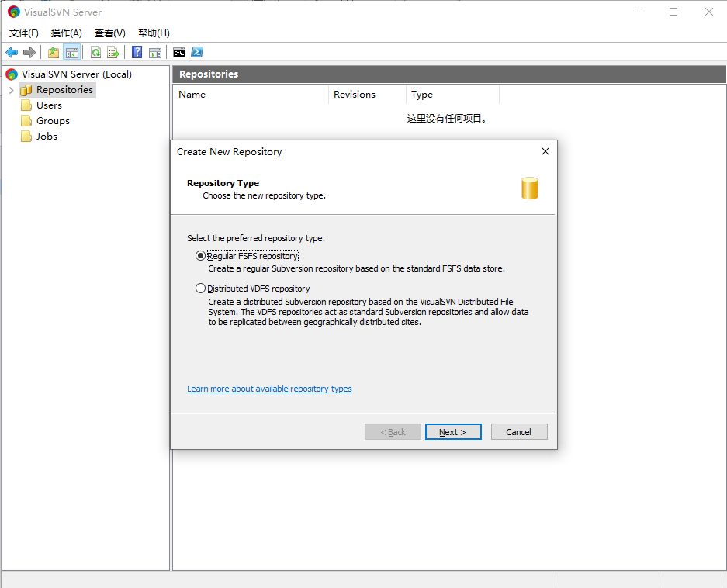Open the 文件(F) menu
Screen dimensions: 727x588
tap(23, 33)
